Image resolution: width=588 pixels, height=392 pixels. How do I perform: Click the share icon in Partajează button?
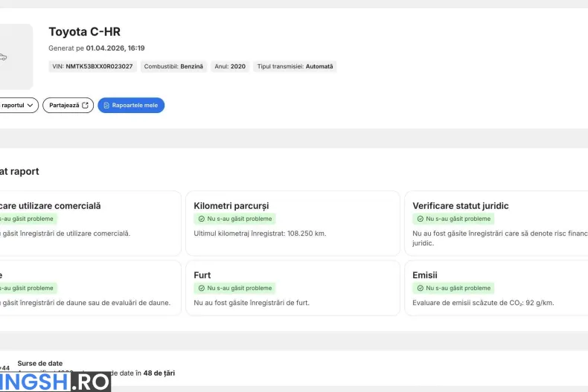coord(85,106)
